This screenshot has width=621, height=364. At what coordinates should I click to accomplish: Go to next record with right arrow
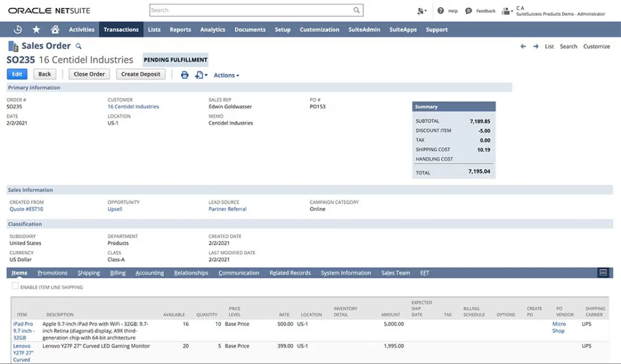tap(536, 46)
